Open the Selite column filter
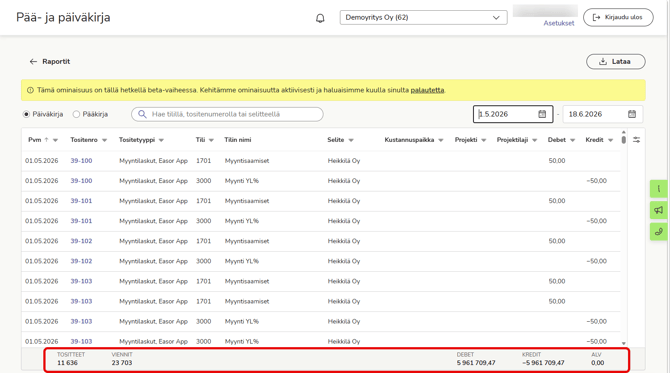The height and width of the screenshot is (373, 670). (351, 140)
